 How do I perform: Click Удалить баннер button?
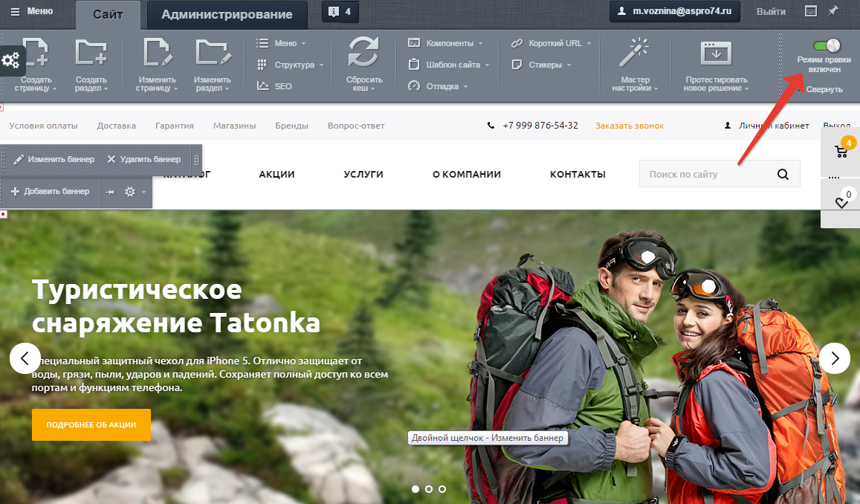coord(144,159)
